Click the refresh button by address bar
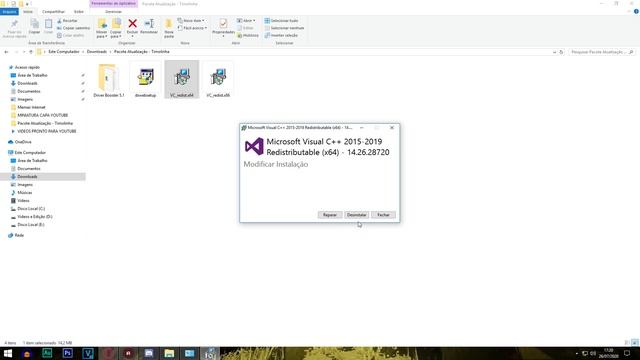640x360 pixels. (561, 52)
